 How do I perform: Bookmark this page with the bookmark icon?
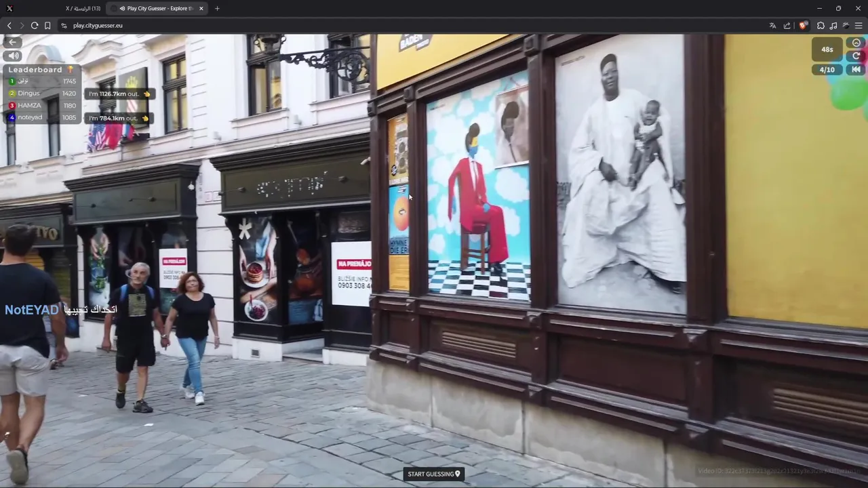(x=47, y=25)
